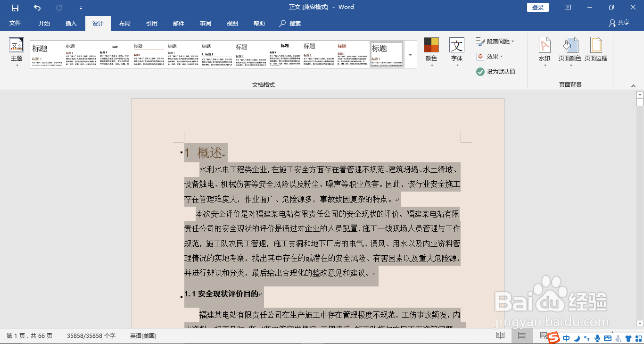
Task: Click the Save icon in quick access toolbar
Action: coord(15,8)
